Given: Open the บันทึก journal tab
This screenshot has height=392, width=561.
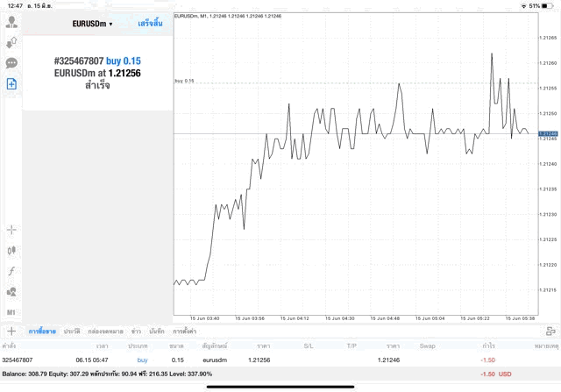Looking at the screenshot, I should [157, 331].
